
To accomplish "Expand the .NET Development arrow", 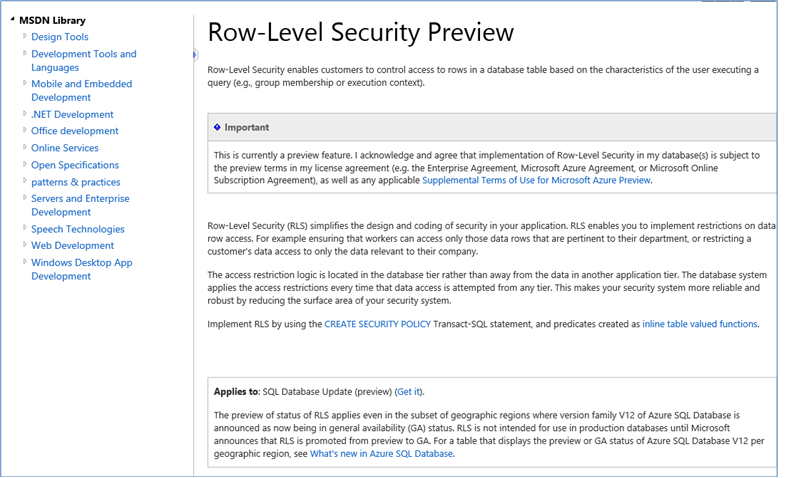I will pos(24,113).
